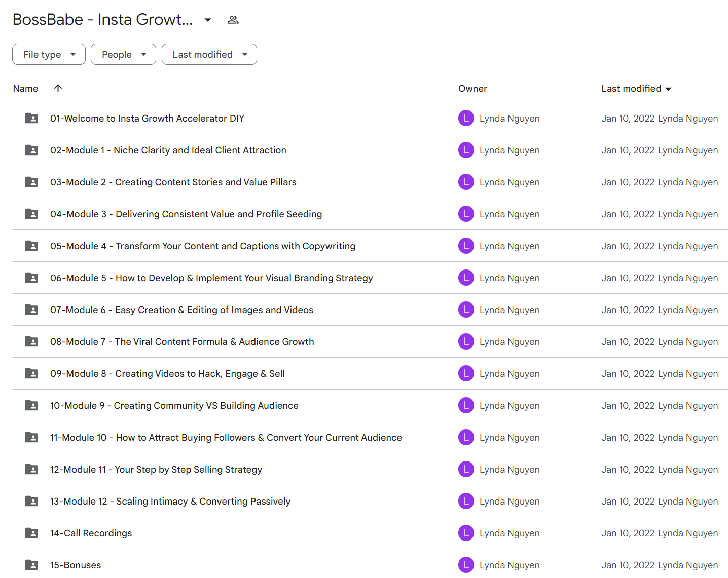The height and width of the screenshot is (578, 728).
Task: Select 12-Module 11 - Your Step by Step Selling Strategy
Action: point(156,469)
